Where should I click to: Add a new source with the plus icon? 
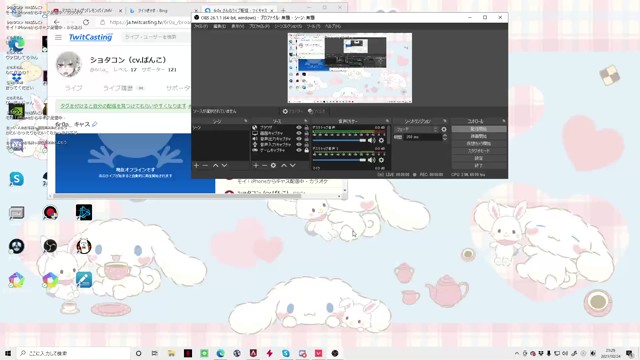click(256, 165)
